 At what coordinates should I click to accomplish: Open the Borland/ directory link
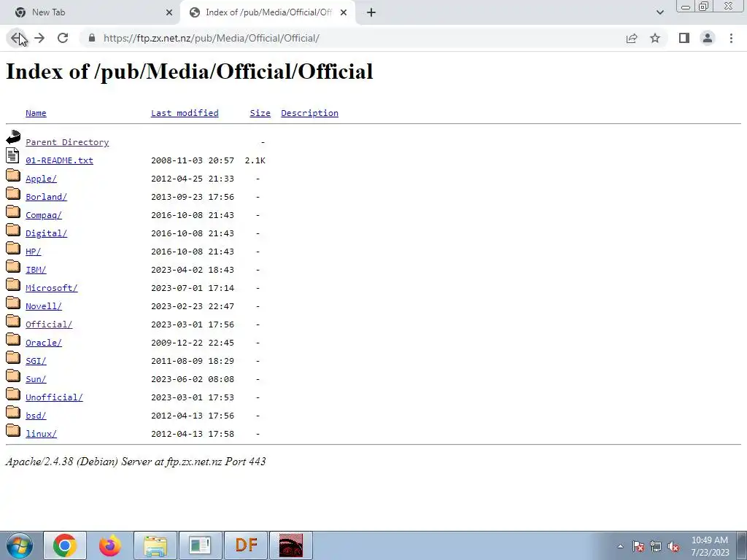[x=46, y=197]
